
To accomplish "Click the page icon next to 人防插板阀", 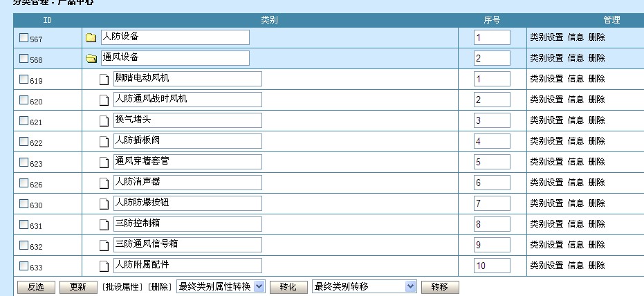I will coord(104,142).
